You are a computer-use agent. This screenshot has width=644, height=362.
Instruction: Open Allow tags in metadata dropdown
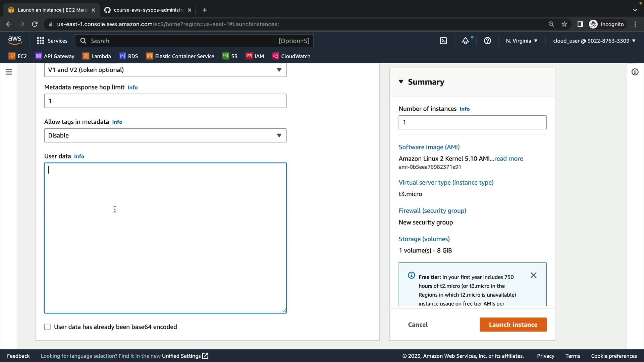pos(165,135)
